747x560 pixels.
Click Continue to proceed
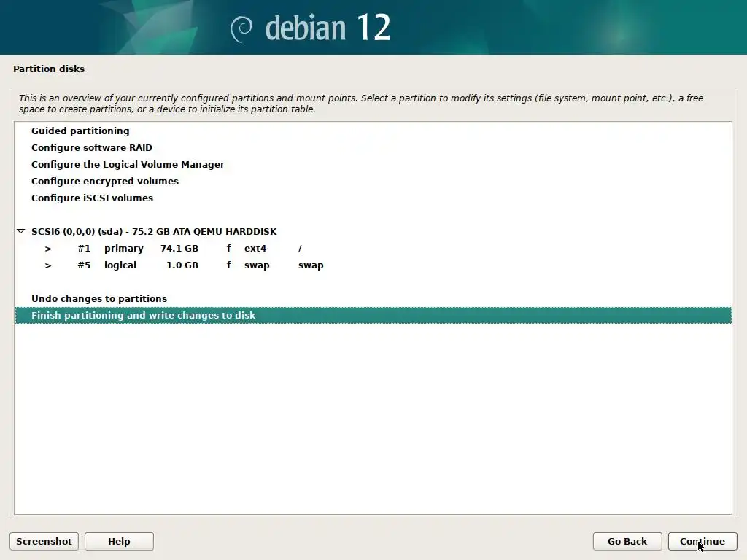click(x=703, y=542)
